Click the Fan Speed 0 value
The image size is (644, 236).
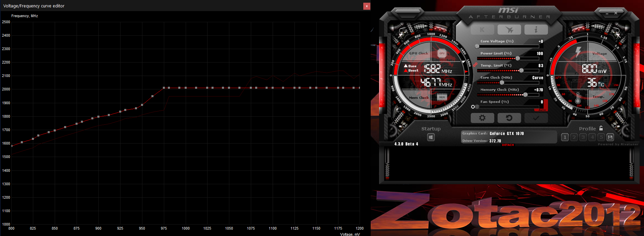tap(542, 102)
